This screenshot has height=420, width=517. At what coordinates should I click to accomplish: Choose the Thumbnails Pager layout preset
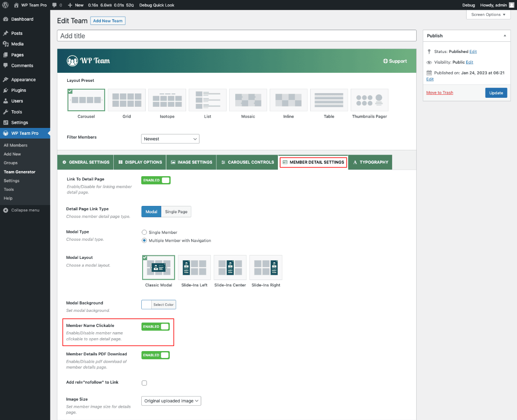[370, 100]
